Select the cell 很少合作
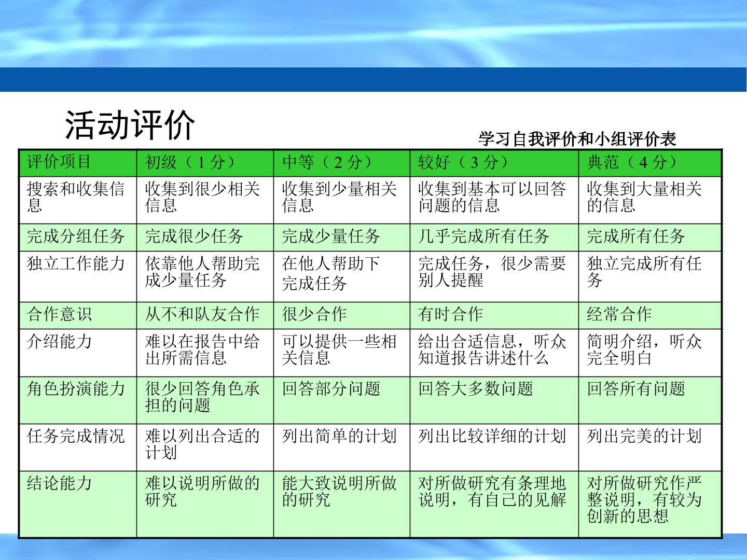Viewport: 747px width, 560px height. (342, 315)
